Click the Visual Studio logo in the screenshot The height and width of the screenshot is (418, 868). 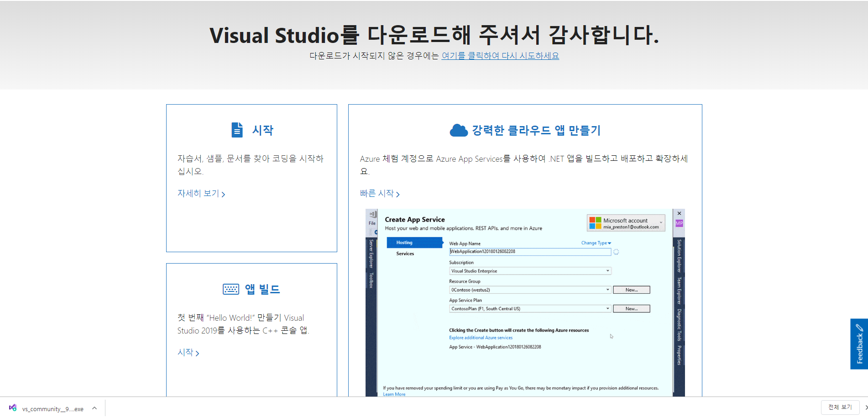(373, 214)
